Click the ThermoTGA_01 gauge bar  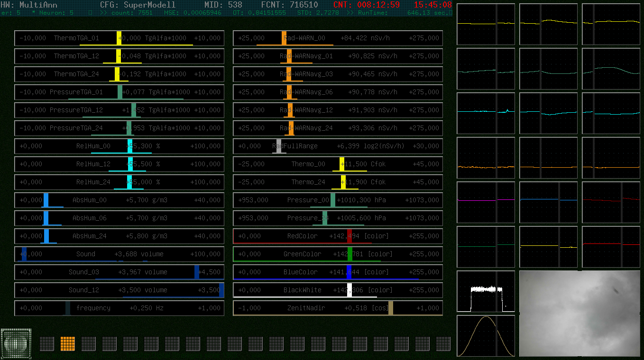point(119,38)
